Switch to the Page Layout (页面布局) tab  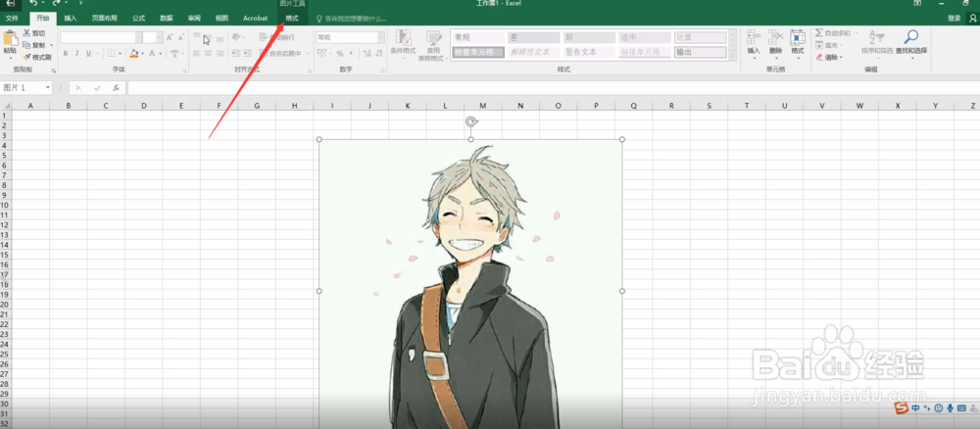click(105, 19)
